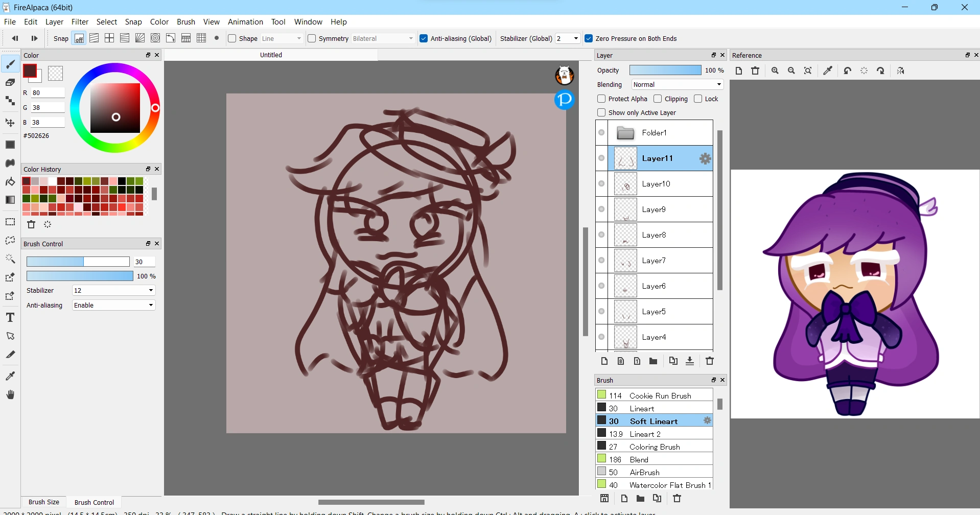Select the Magic Wand tool
This screenshot has width=980, height=515.
click(10, 259)
